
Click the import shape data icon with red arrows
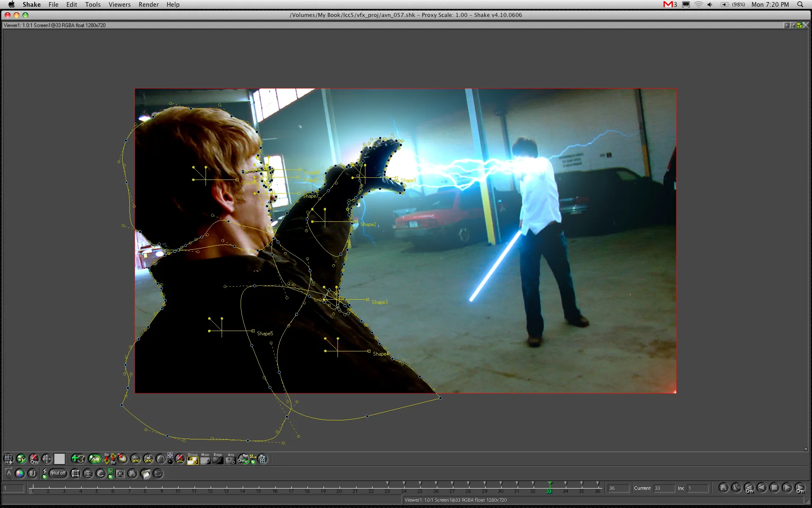107,459
